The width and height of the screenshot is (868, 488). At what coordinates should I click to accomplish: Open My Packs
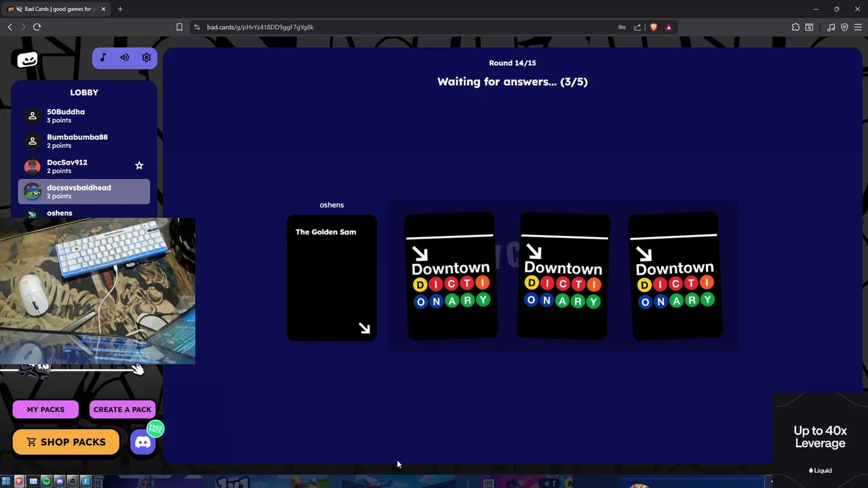(45, 409)
